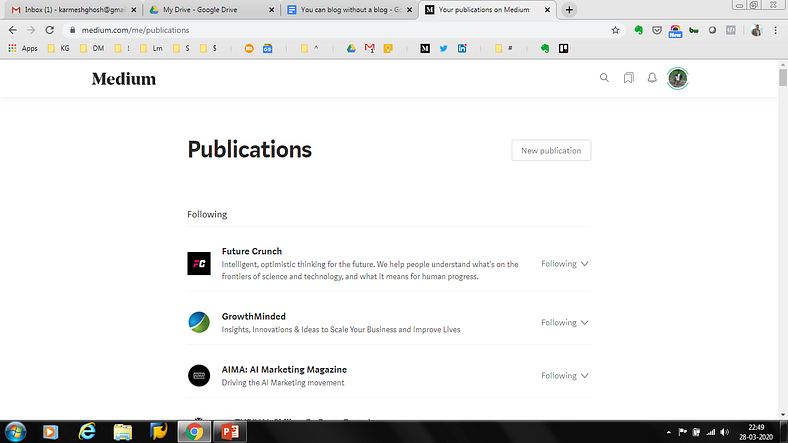Open DM bookmarks folder

click(x=92, y=48)
